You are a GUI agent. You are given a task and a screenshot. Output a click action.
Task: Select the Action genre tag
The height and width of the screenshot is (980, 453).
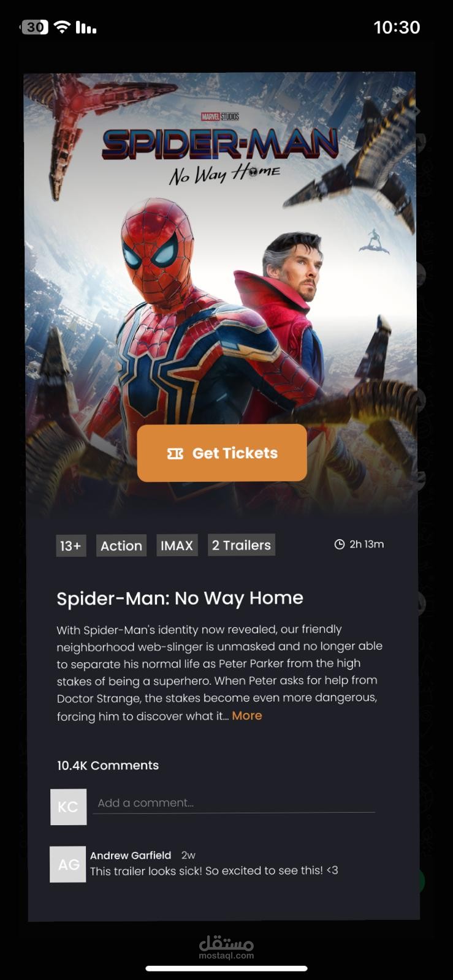point(121,545)
